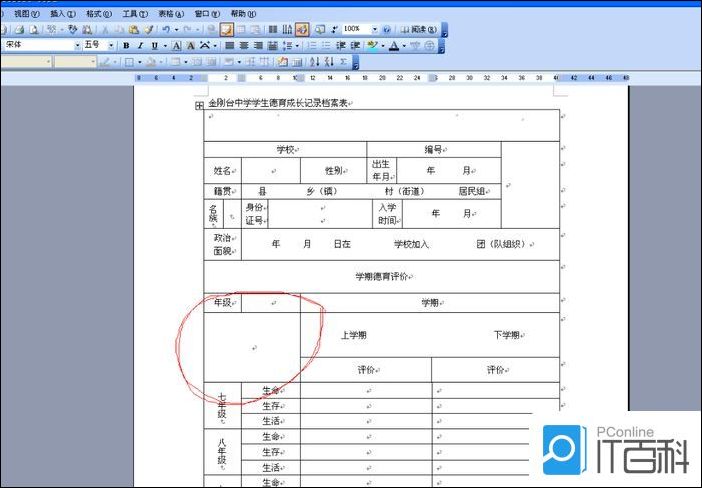Click the standard toolbar options end arrow
The height and width of the screenshot is (488, 702).
pos(444,30)
